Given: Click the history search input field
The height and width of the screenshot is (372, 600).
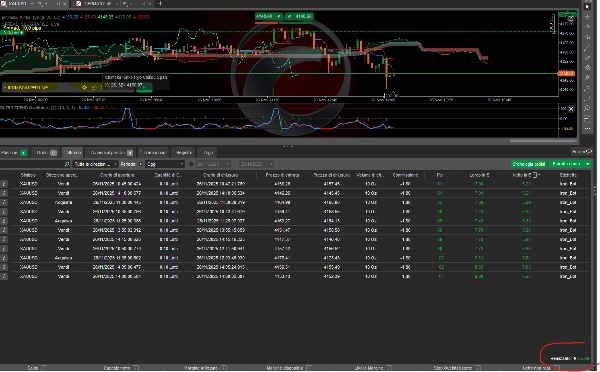Looking at the screenshot, I should [x=32, y=164].
